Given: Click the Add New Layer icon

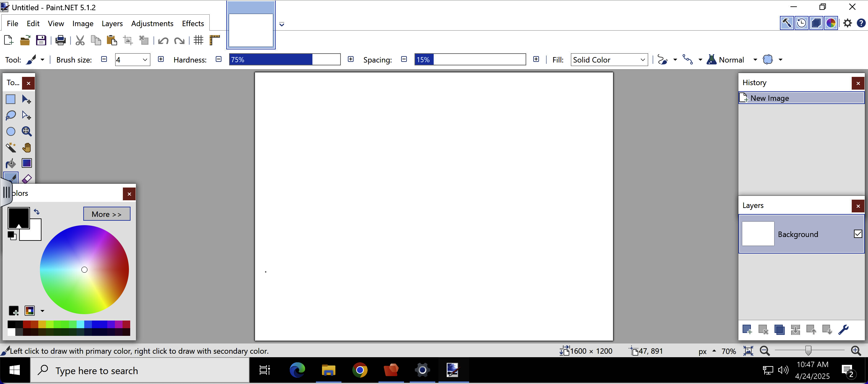Looking at the screenshot, I should click(747, 329).
